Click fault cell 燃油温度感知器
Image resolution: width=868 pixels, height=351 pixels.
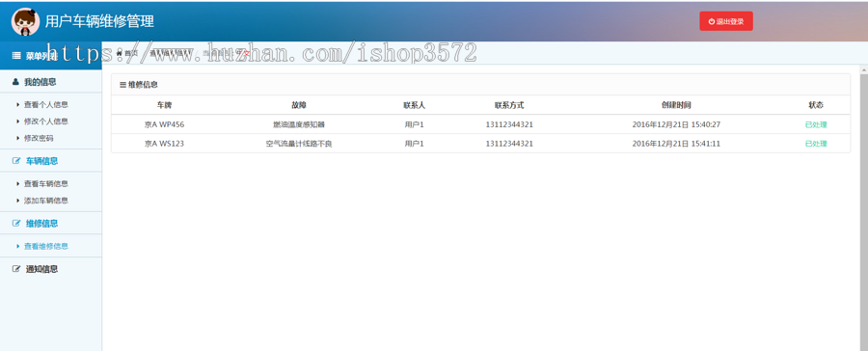[299, 124]
